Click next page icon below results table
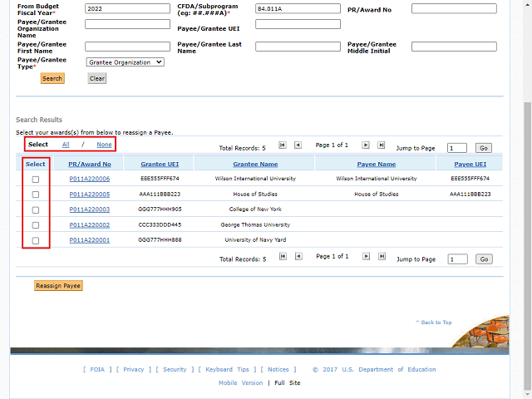Viewport: 532px width, 399px height. [366, 258]
